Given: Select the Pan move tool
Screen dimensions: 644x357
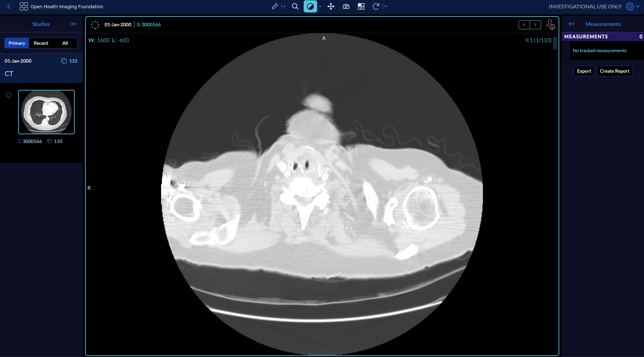Looking at the screenshot, I should [x=331, y=6].
